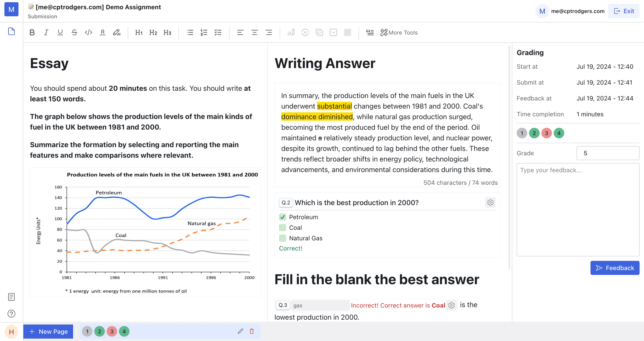Check the Coal answer checkbox

click(x=282, y=227)
